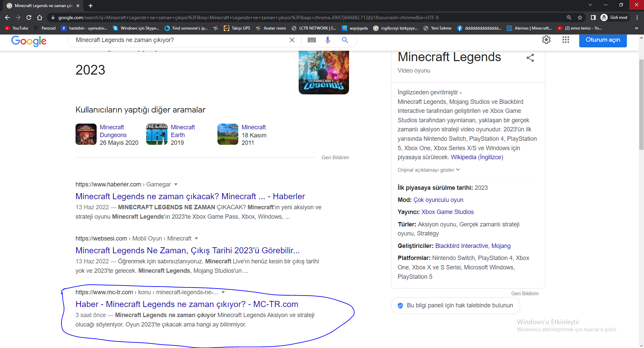Clear the search query with the X

coord(292,40)
